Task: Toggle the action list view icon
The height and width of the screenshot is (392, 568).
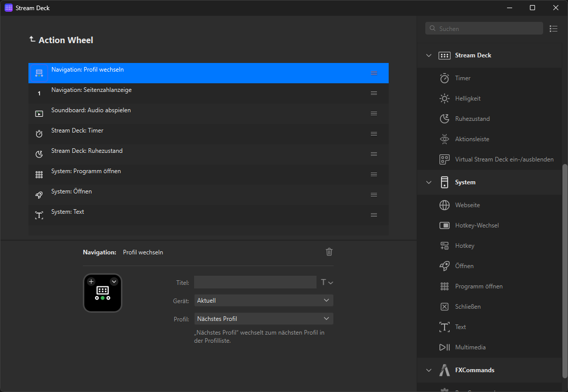Action: click(553, 29)
